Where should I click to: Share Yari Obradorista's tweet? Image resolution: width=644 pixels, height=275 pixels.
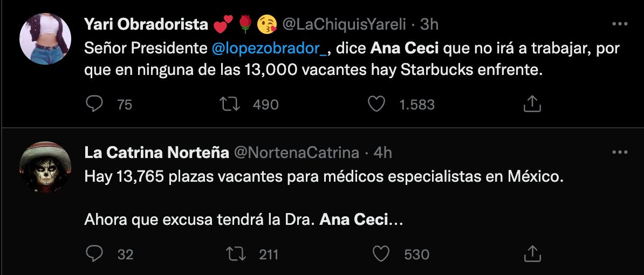tap(532, 104)
